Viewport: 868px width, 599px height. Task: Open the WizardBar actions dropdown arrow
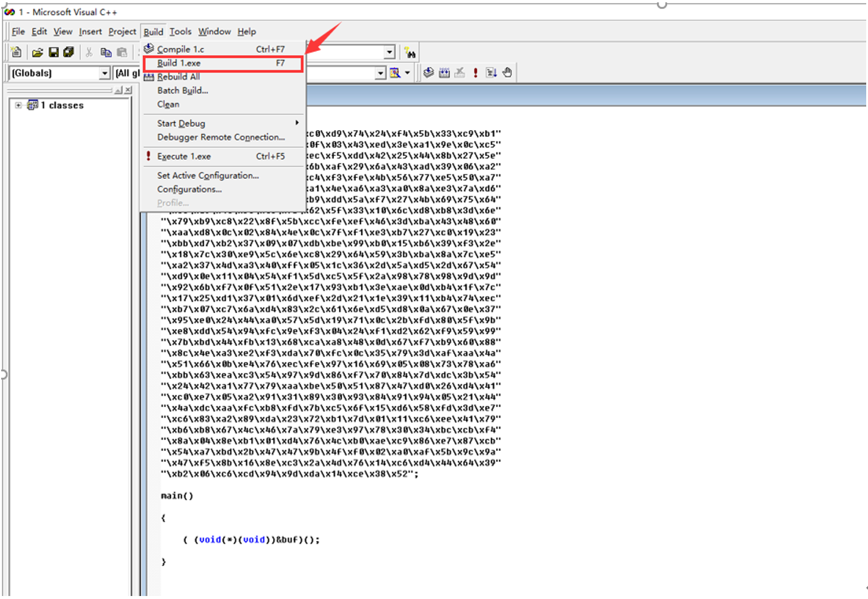(x=407, y=73)
